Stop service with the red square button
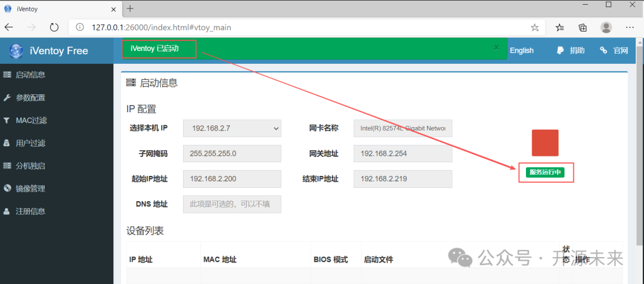The width and height of the screenshot is (644, 284). tap(545, 143)
